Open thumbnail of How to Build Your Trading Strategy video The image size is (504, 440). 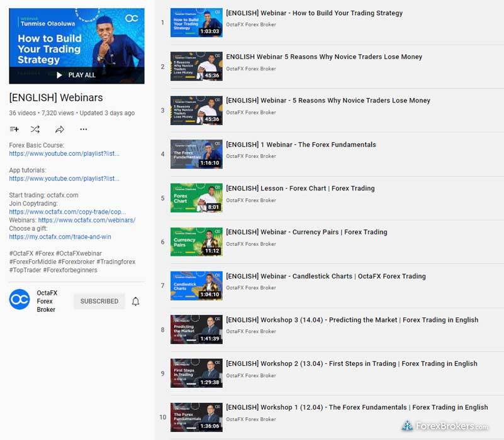pos(196,23)
